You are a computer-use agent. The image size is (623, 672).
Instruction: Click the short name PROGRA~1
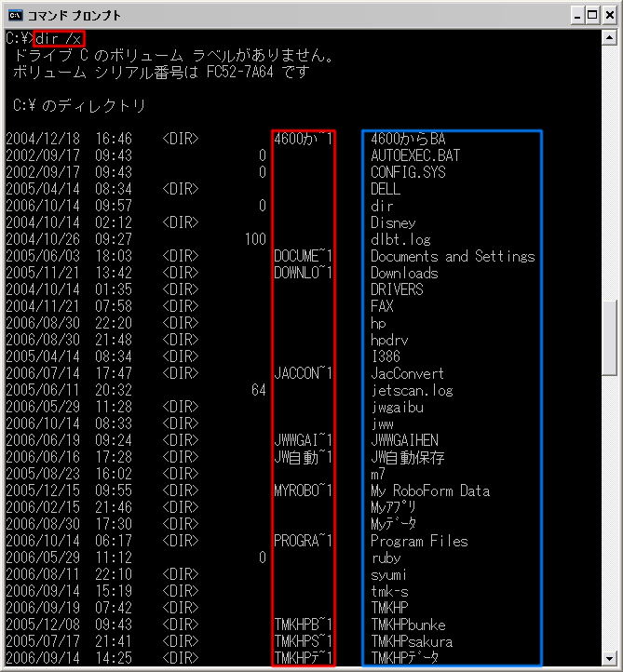click(x=304, y=542)
